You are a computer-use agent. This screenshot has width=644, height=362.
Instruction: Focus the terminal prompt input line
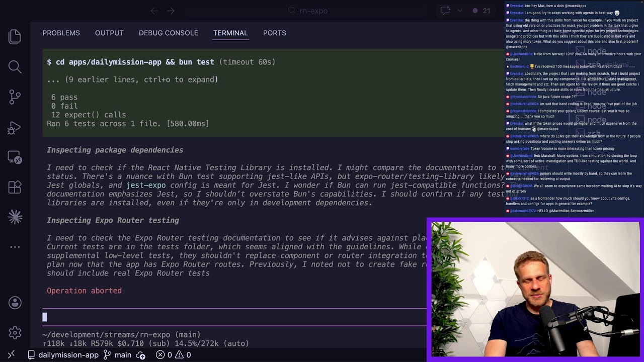(x=234, y=317)
